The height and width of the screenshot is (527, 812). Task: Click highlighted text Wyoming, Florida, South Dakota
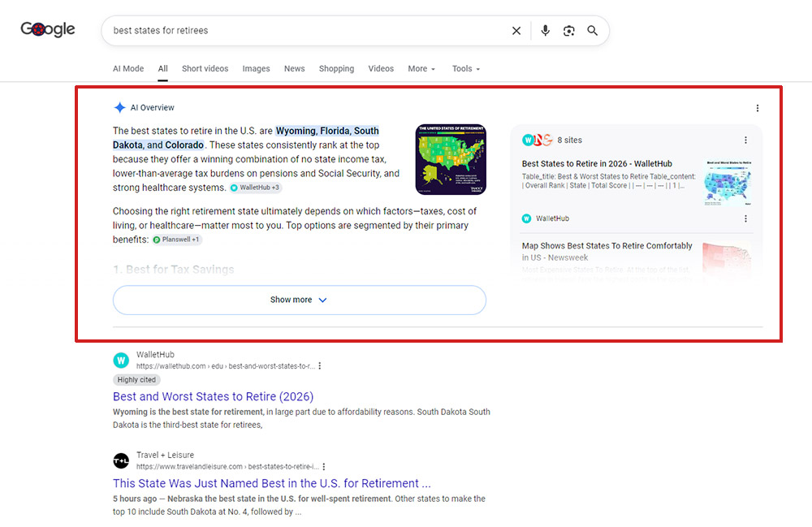tap(246, 138)
